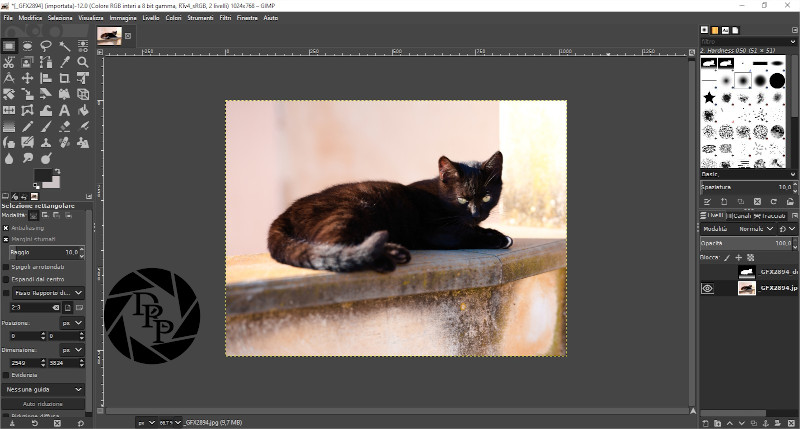Switch to the Tracciati tab
The image size is (800, 429).
[x=770, y=216]
